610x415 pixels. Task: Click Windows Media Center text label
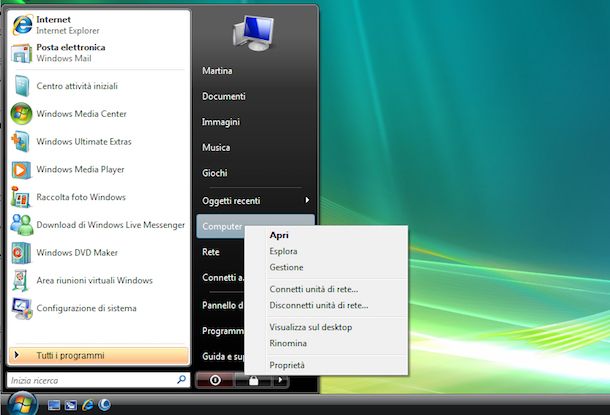point(82,114)
